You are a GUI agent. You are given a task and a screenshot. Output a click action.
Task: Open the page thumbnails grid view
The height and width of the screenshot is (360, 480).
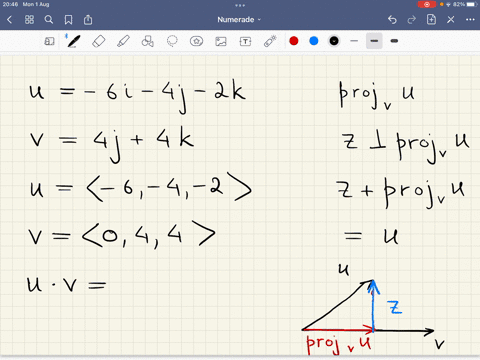(x=29, y=20)
